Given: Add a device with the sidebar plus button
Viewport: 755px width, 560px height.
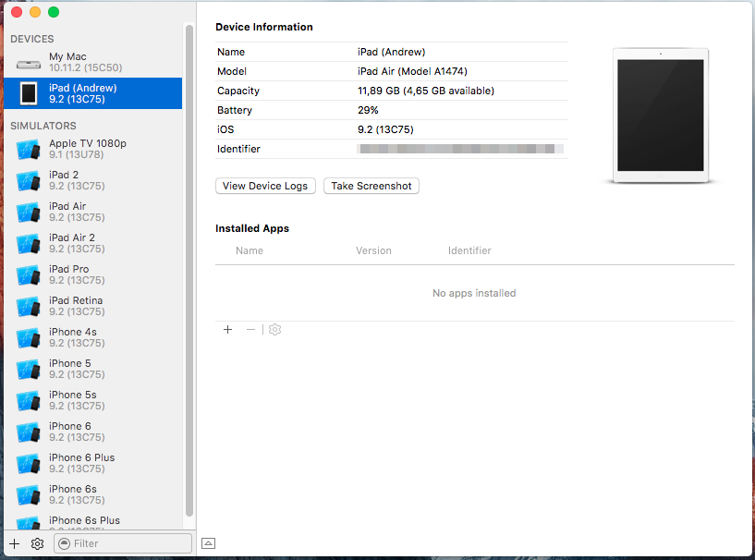Looking at the screenshot, I should click(x=15, y=543).
